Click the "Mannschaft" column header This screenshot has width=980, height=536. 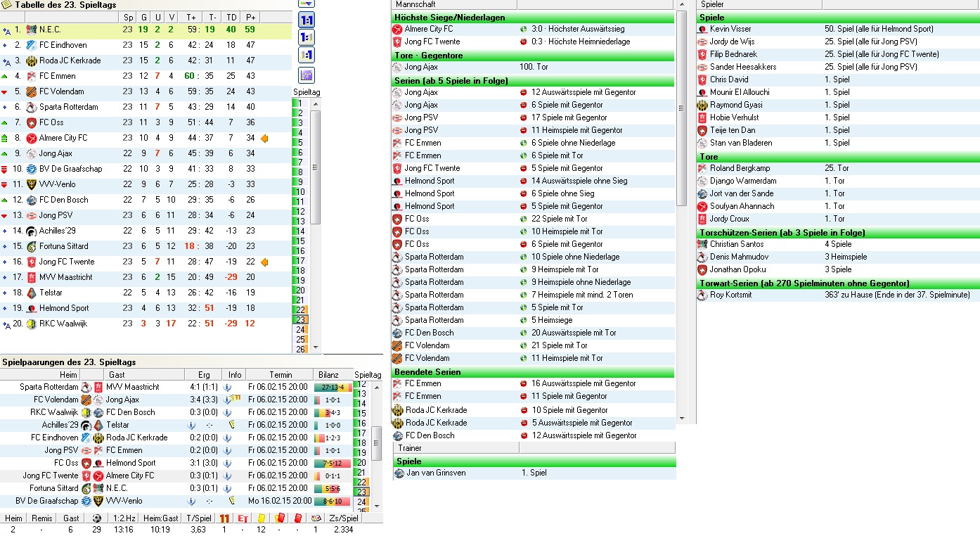[454, 4]
